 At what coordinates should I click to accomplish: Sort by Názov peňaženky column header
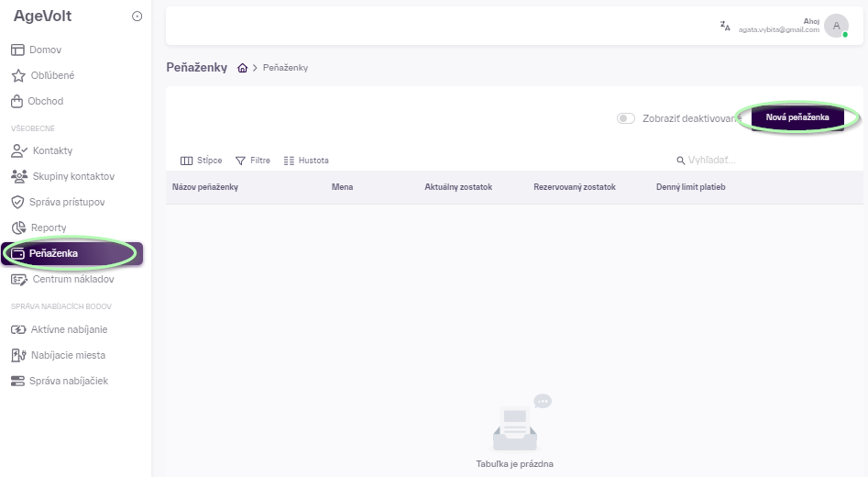pyautogui.click(x=204, y=187)
